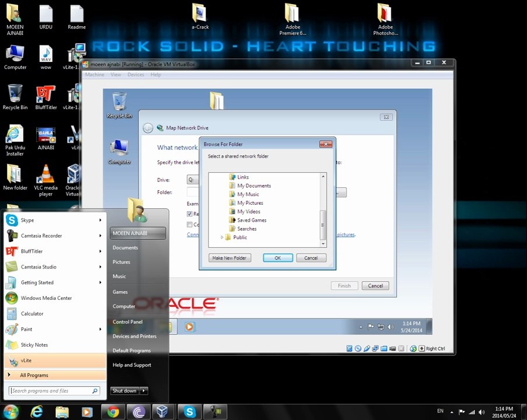The width and height of the screenshot is (527, 420).
Task: Click Cancel in Map Network Drive
Action: tap(375, 286)
